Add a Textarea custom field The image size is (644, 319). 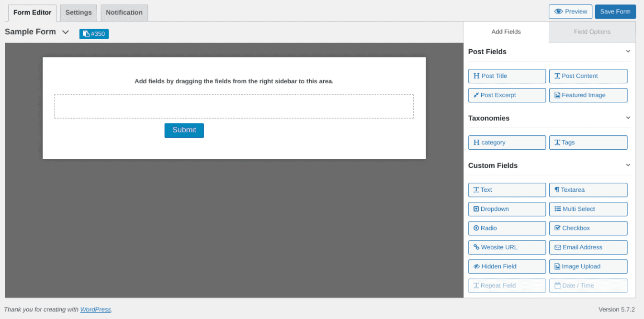click(x=588, y=190)
